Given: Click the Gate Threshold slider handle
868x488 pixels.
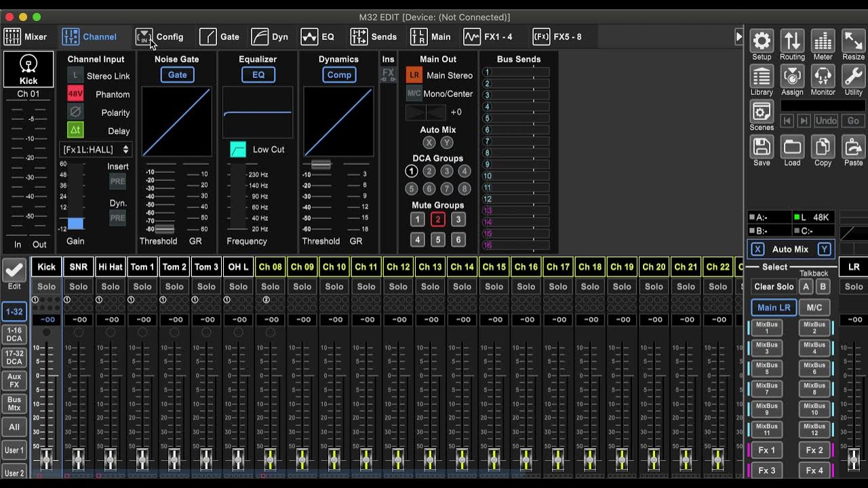Looking at the screenshot, I should coord(165,228).
